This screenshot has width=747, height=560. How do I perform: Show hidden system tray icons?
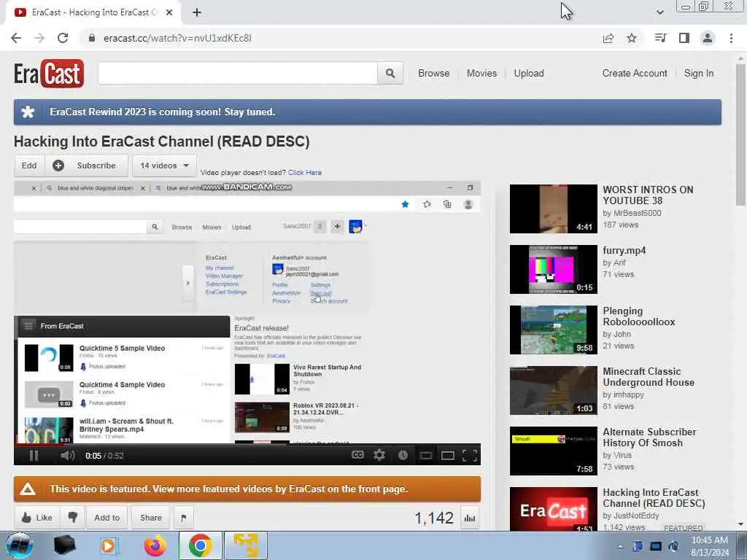(620, 546)
